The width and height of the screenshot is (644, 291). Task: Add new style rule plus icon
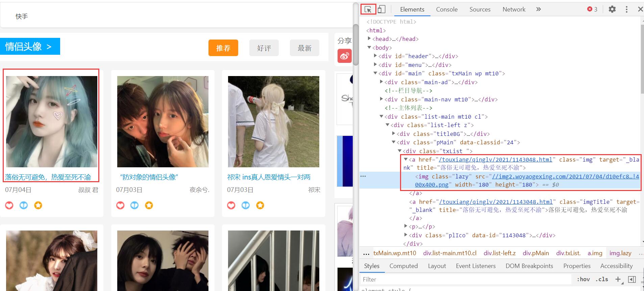pos(618,279)
